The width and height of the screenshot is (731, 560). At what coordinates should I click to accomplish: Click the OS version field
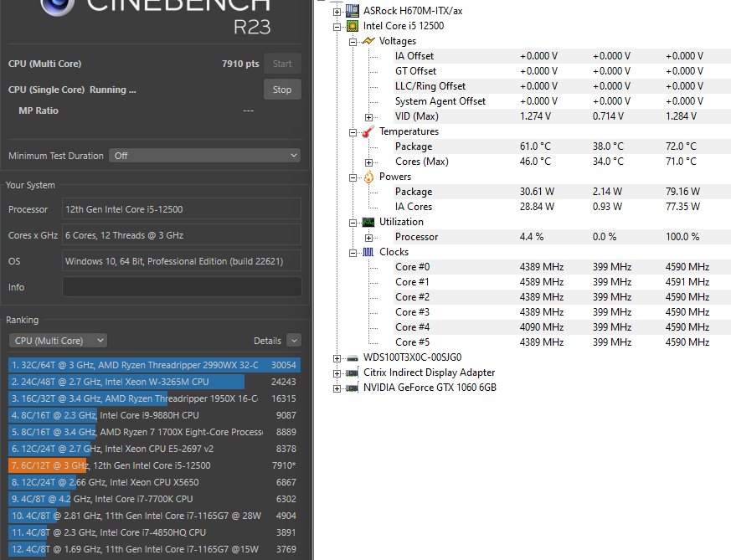[x=182, y=261]
